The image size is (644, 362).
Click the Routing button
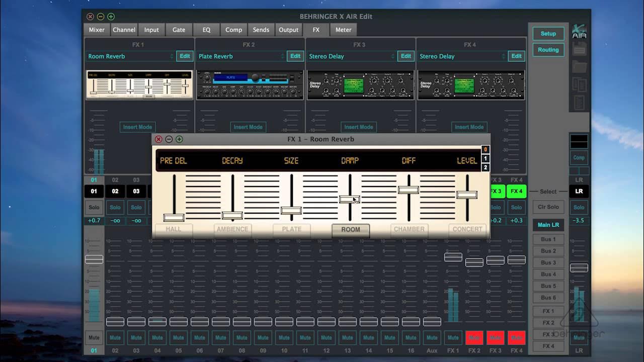tap(548, 50)
